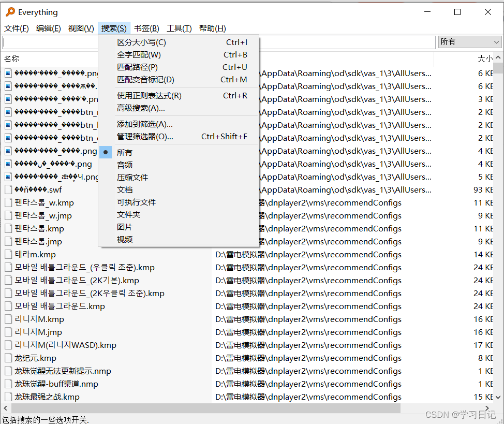Click file icon of 龙纪元.kmp
The height and width of the screenshot is (424, 504).
click(8, 358)
